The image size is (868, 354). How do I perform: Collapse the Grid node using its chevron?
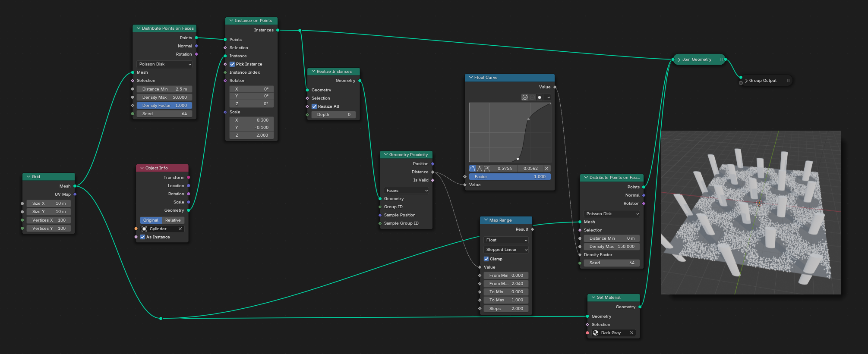(28, 177)
